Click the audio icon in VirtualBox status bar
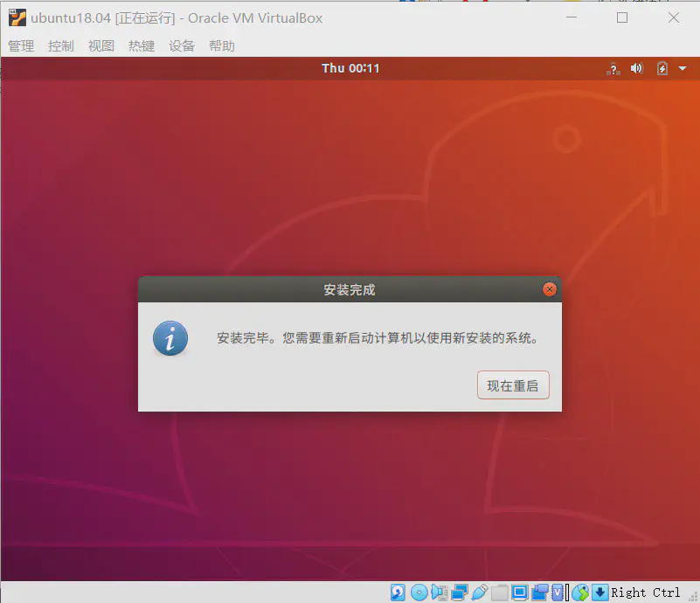The height and width of the screenshot is (603, 700). click(440, 593)
